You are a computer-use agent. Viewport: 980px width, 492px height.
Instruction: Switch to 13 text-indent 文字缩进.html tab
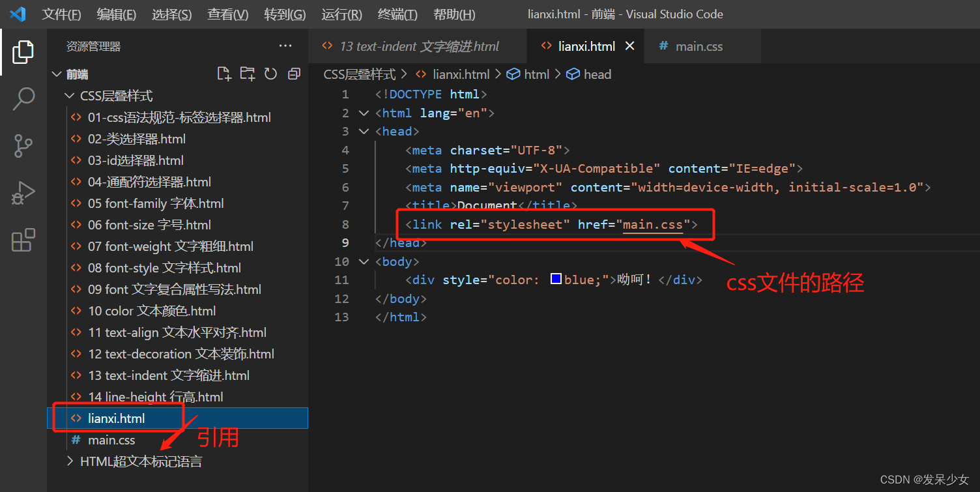tap(418, 46)
